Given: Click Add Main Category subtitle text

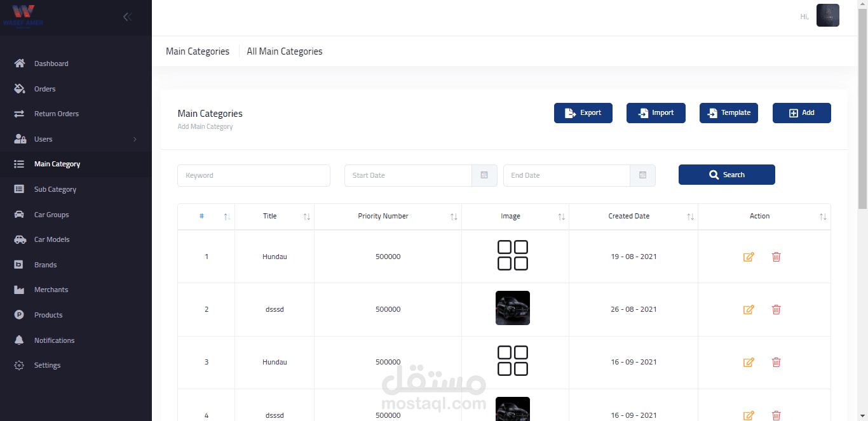Looking at the screenshot, I should pyautogui.click(x=205, y=127).
